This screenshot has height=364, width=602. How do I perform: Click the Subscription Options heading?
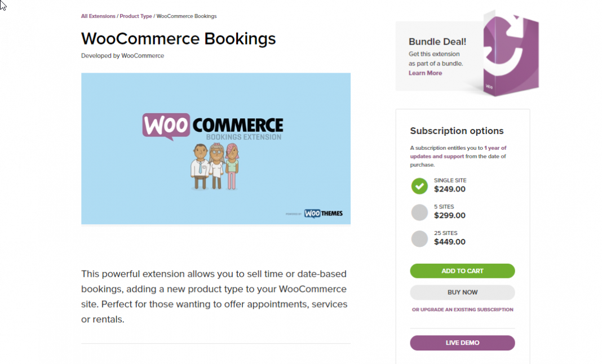pos(457,131)
